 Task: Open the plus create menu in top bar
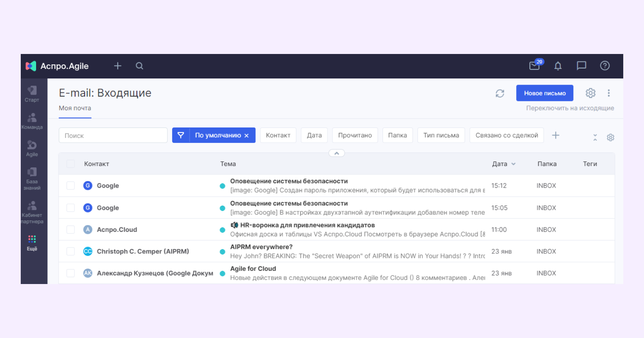(x=118, y=66)
